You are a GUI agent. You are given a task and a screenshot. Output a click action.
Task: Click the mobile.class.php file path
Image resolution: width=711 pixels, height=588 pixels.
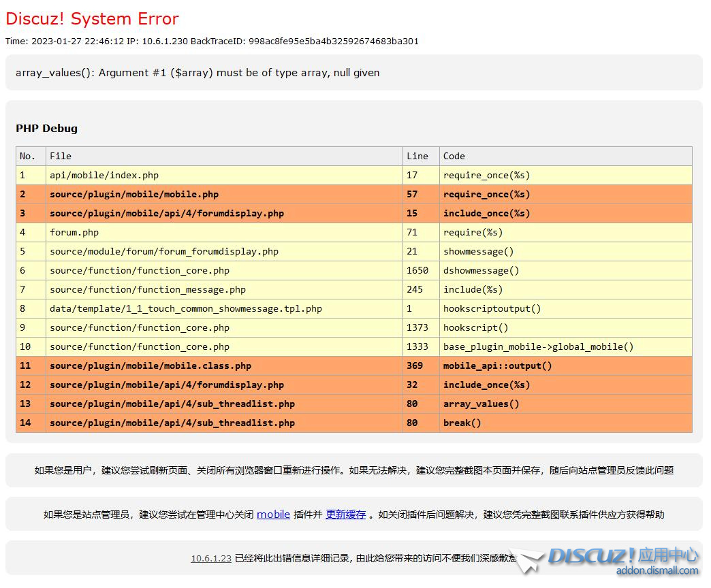pyautogui.click(x=151, y=365)
